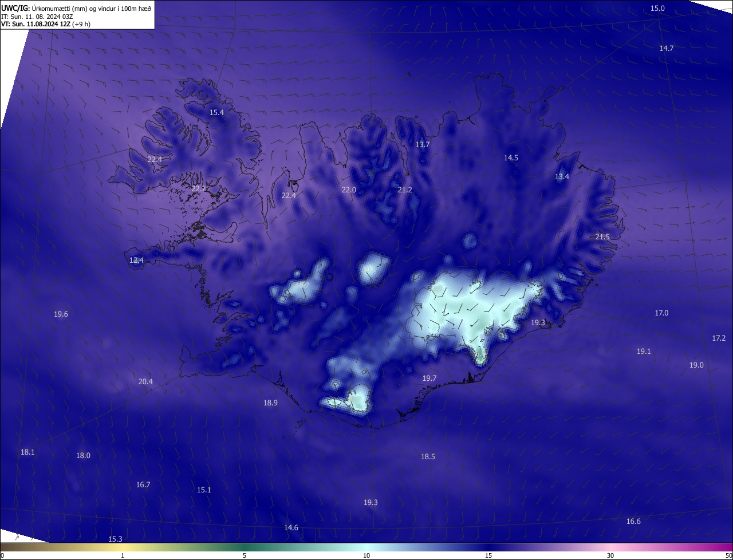Select the map value 18.1
Image resolution: width=733 pixels, height=560 pixels.
pos(27,452)
